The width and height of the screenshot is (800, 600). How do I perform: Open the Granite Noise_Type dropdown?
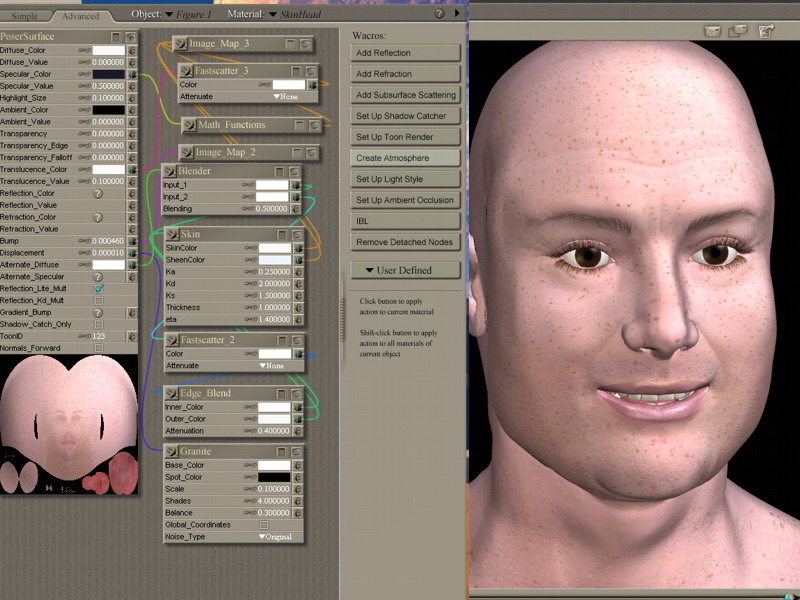(x=274, y=537)
